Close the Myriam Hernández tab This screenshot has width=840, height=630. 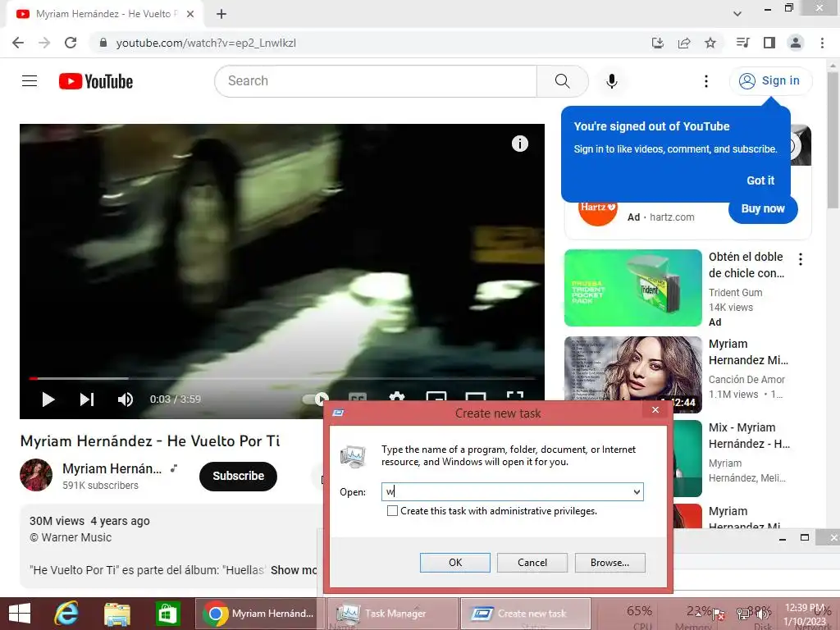pyautogui.click(x=190, y=14)
